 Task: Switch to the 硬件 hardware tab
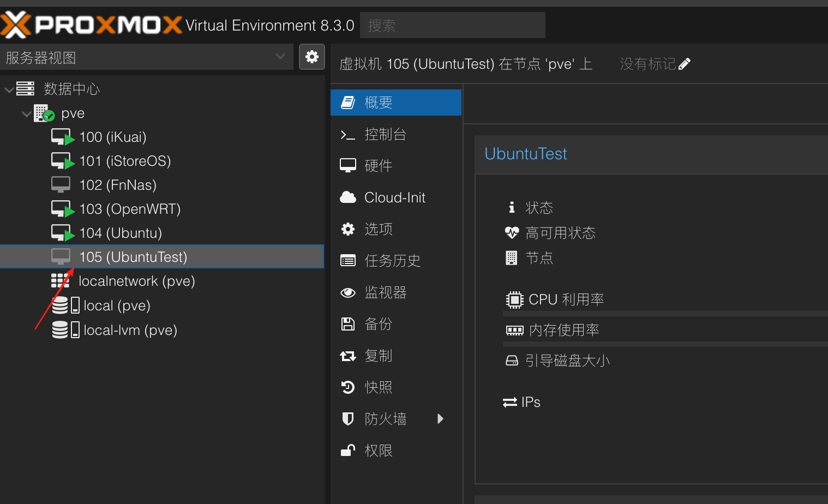tap(378, 166)
